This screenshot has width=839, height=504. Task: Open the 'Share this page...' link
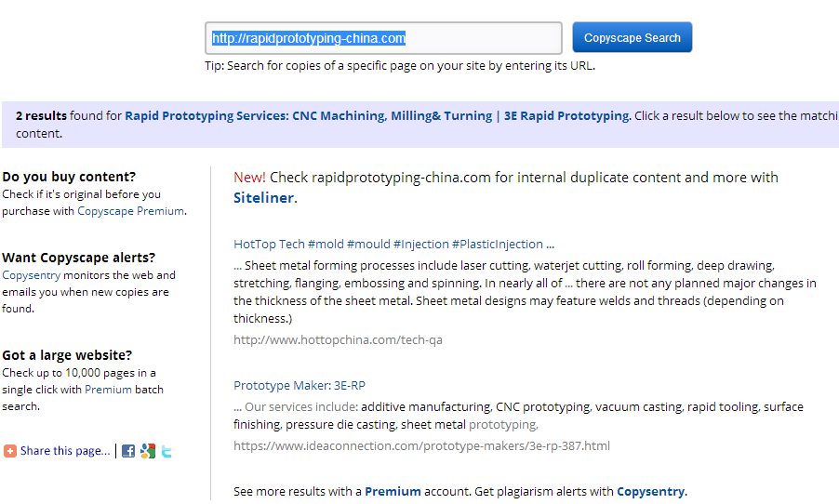coord(64,451)
